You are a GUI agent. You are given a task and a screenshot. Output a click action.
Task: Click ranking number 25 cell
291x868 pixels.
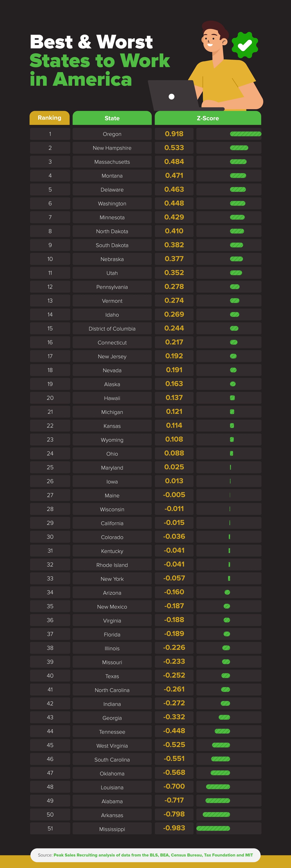click(x=50, y=467)
